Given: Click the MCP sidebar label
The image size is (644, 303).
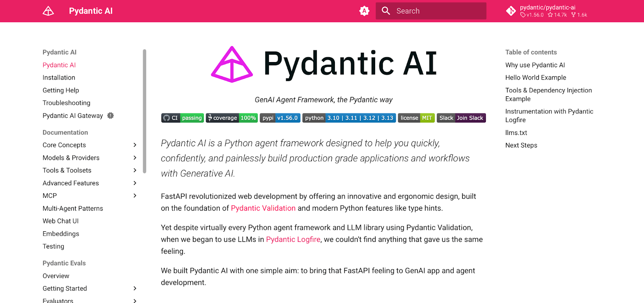Looking at the screenshot, I should (x=50, y=196).
